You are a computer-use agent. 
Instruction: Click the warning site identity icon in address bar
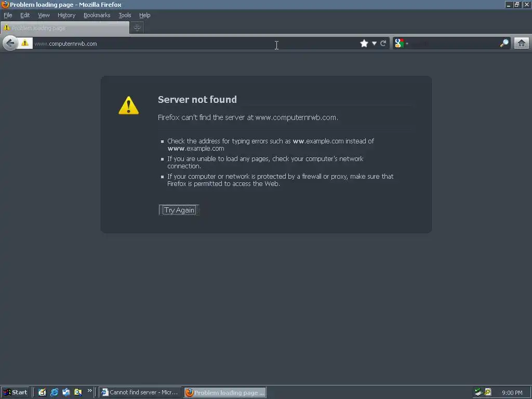point(25,44)
